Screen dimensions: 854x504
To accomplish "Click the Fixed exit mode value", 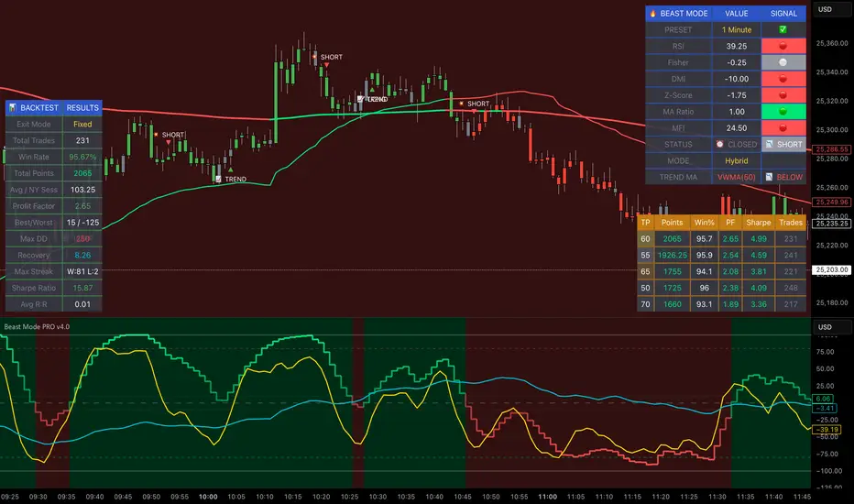I will pos(82,124).
